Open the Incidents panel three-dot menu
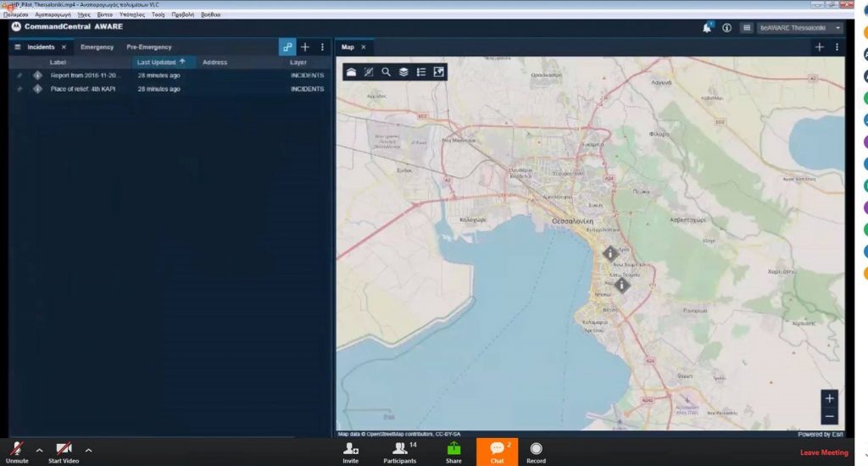868x466 pixels. coord(322,47)
